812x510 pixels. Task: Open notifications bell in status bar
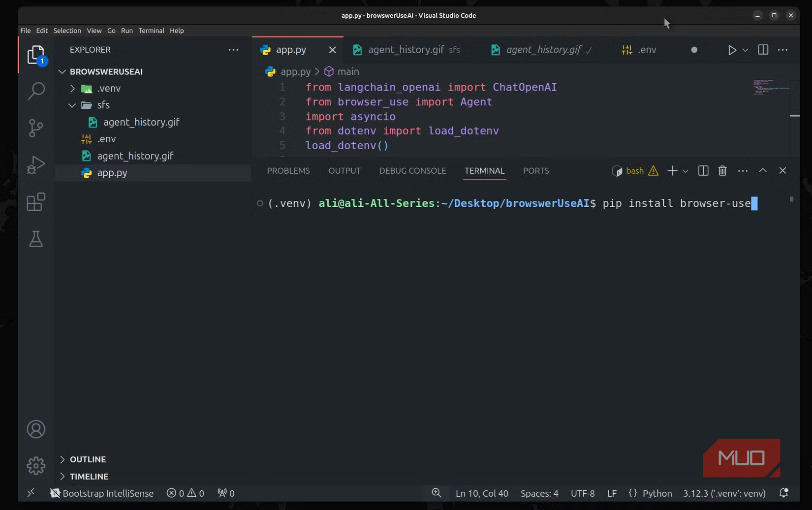tap(783, 493)
